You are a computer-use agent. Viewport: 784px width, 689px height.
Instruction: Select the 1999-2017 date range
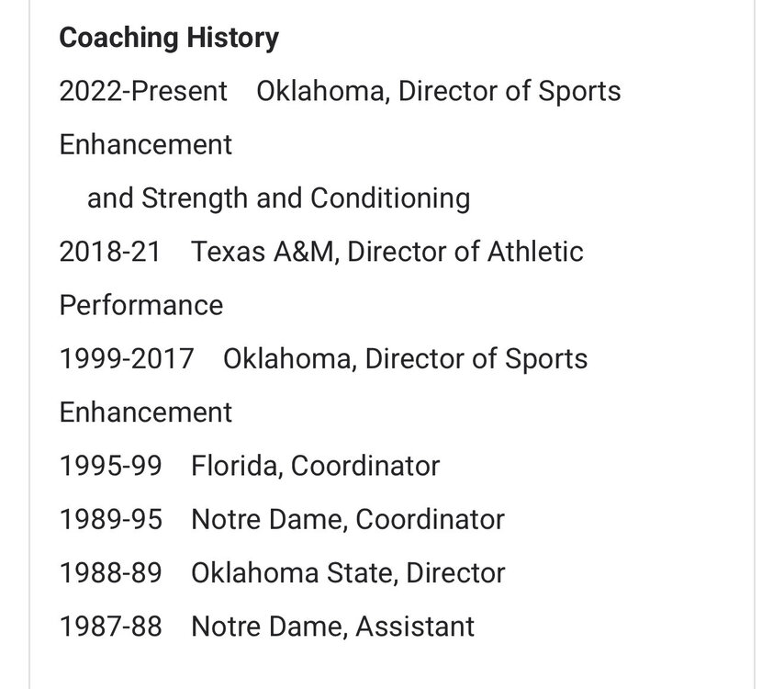(x=127, y=358)
